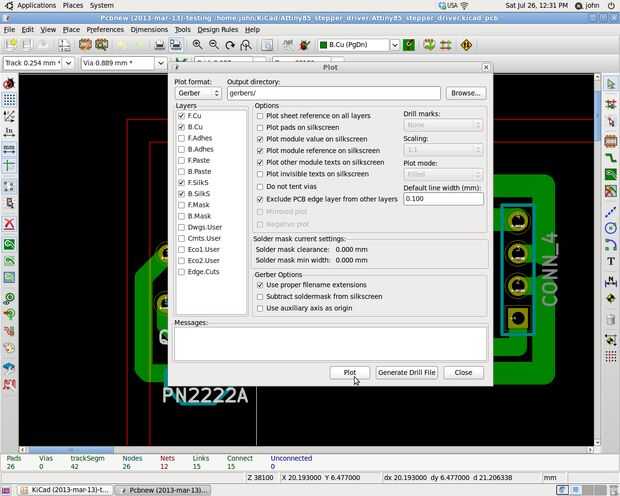Check Plot sheet reference on all layers
The image size is (620, 496).
260,116
